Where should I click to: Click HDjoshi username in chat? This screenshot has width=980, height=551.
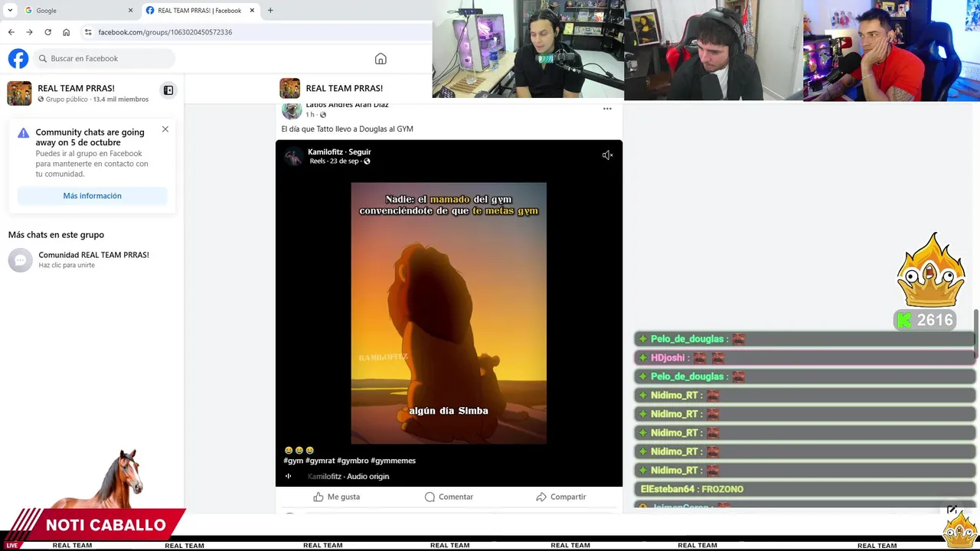tap(668, 357)
